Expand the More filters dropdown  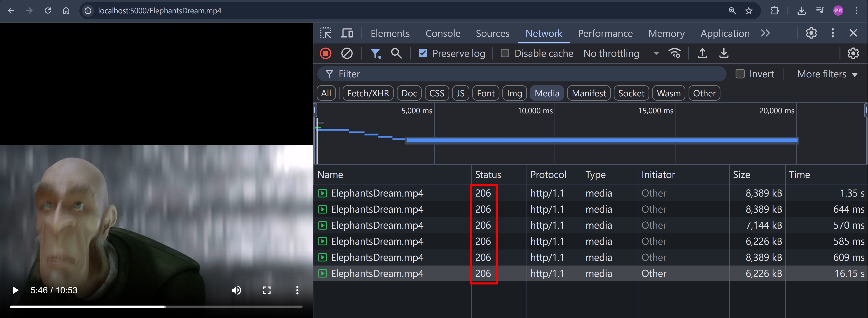coord(827,74)
